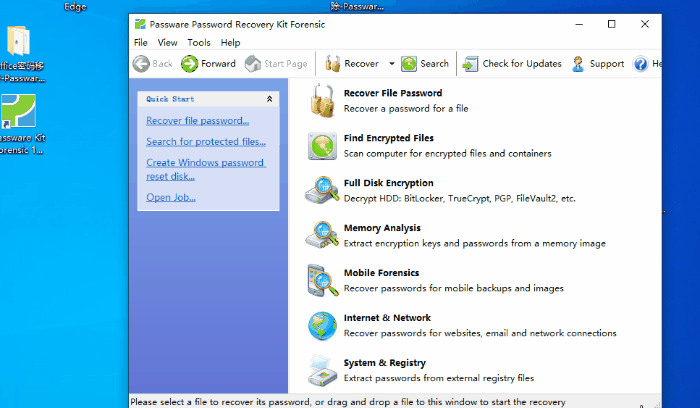This screenshot has height=408, width=700.
Task: Click the Recover padlocks toolbar icon
Action: (x=332, y=64)
